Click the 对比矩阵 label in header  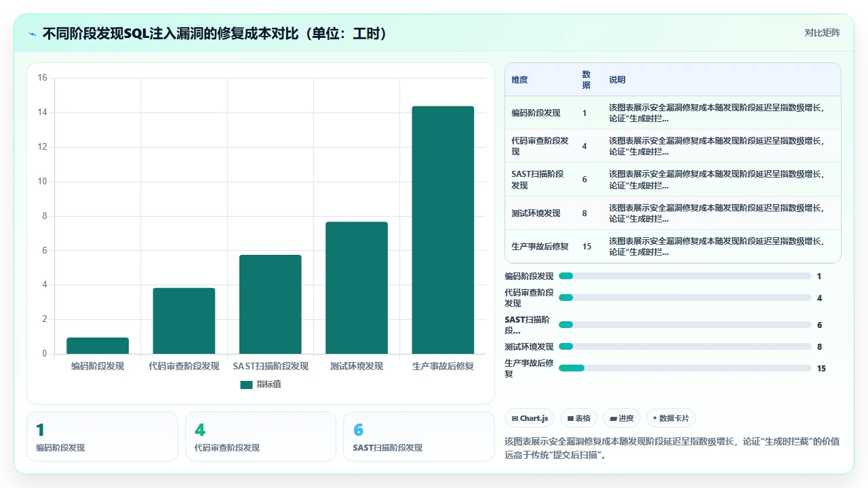822,33
